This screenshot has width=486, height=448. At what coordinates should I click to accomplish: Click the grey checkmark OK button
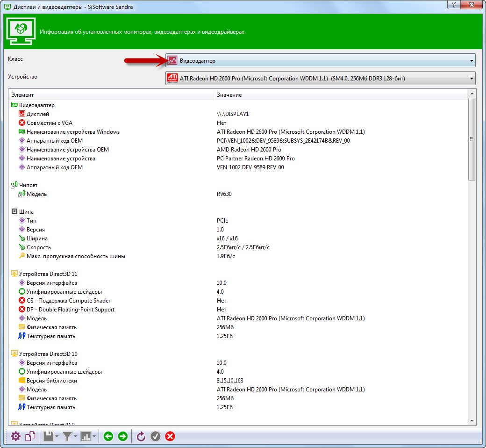pyautogui.click(x=156, y=436)
